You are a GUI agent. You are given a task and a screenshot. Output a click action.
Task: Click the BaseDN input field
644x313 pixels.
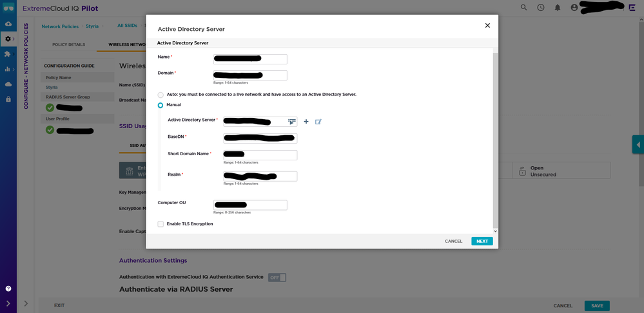tap(260, 138)
